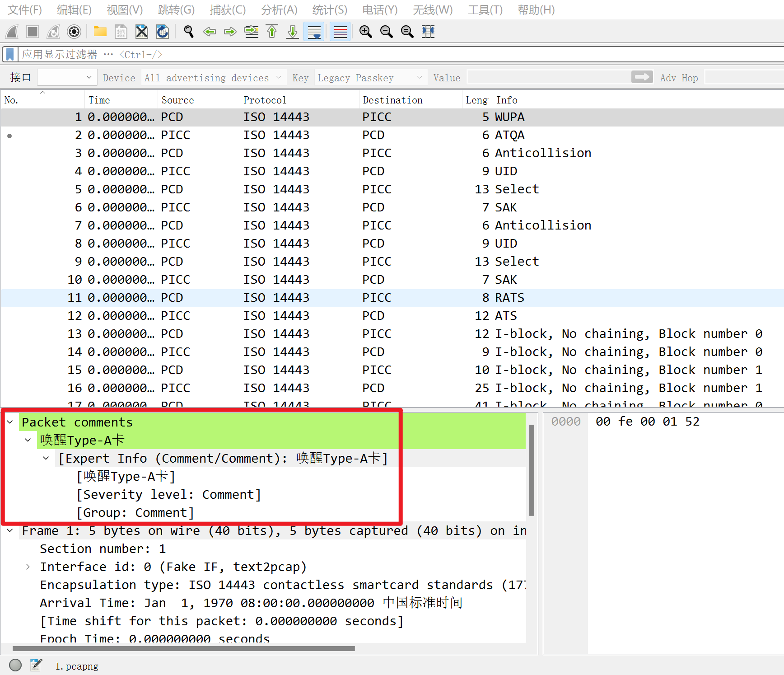Open the 编辑(E) menu

(74, 10)
